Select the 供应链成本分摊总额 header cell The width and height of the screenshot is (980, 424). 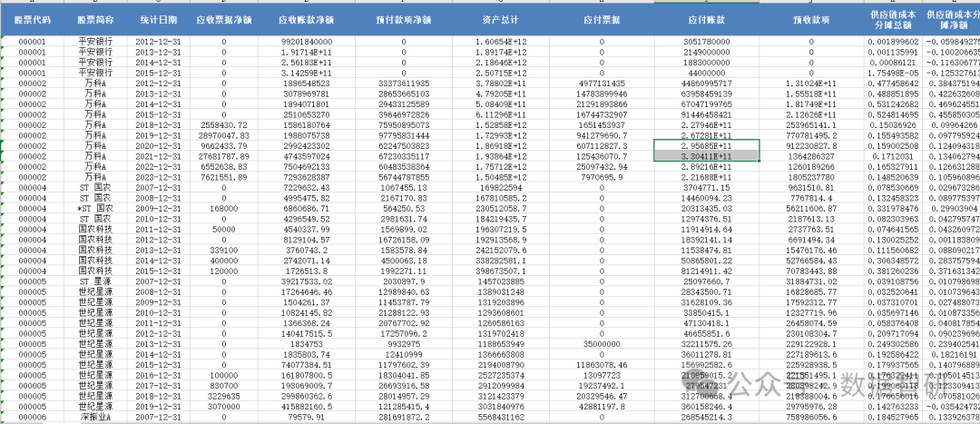pyautogui.click(x=893, y=20)
